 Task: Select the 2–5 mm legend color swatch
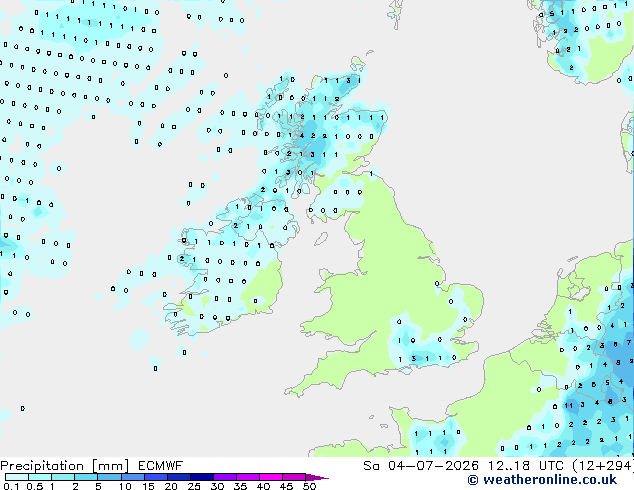(86, 477)
